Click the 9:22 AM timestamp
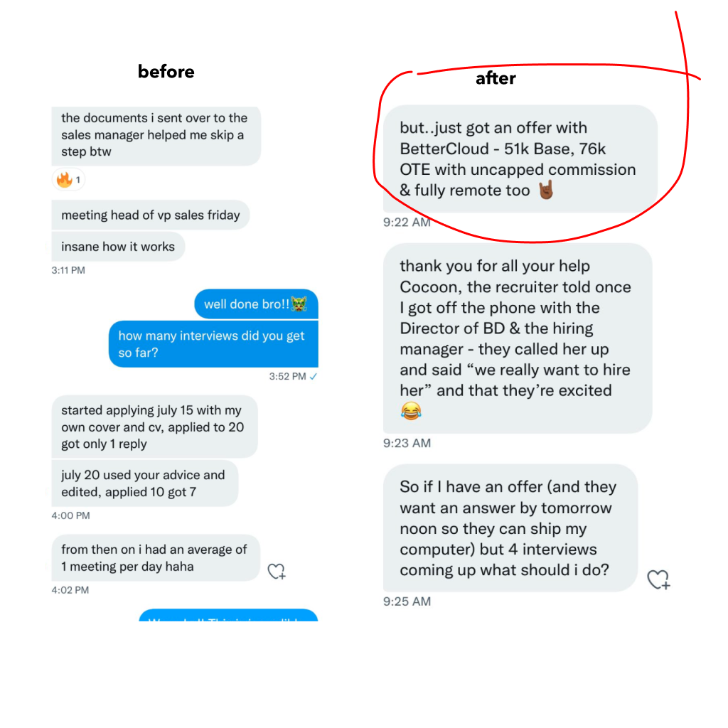This screenshot has height=728, width=728. 407,223
